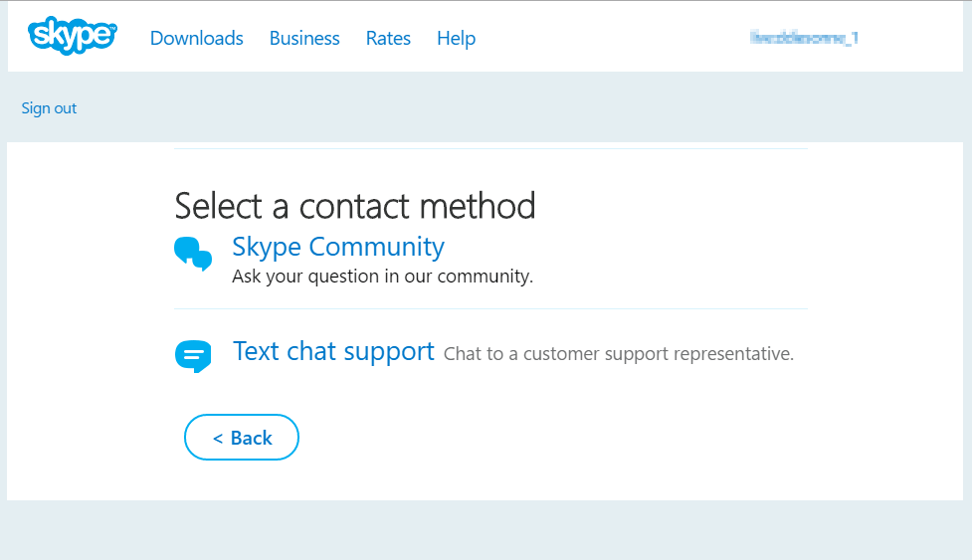Click the divider line between the two contact options
The width and height of the screenshot is (972, 560).
click(490, 308)
